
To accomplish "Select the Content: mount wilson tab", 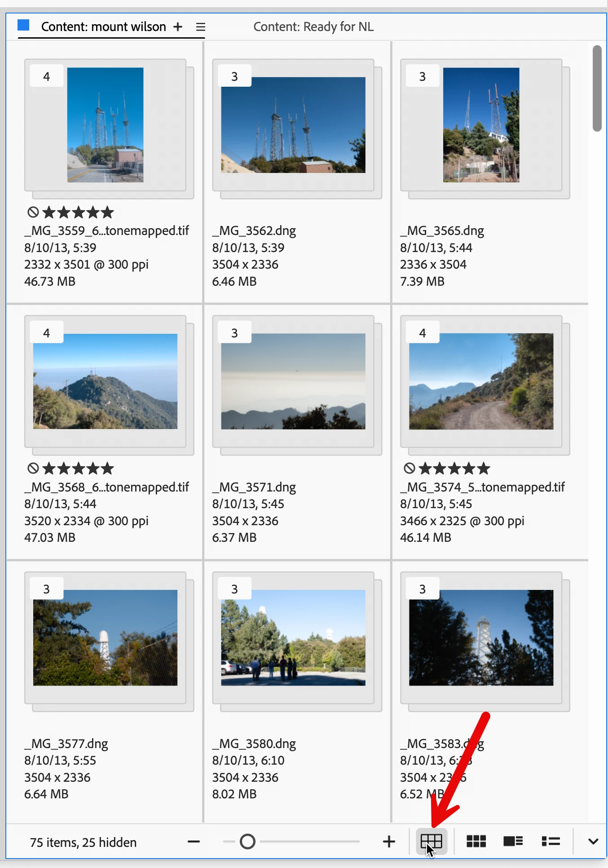I will point(103,27).
